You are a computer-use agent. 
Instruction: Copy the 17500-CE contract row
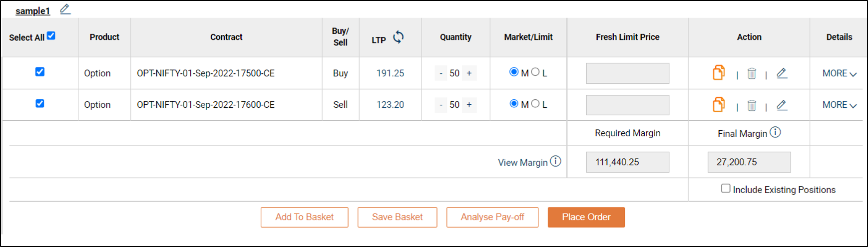[x=718, y=73]
